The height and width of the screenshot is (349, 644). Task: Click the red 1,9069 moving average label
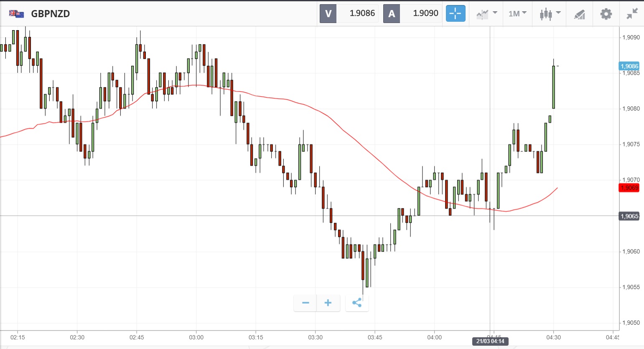(x=629, y=187)
